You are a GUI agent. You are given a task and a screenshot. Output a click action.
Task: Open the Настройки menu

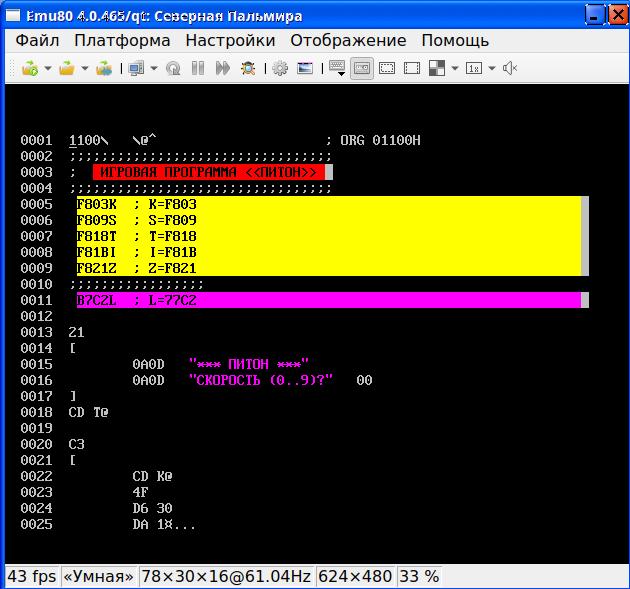(230, 40)
